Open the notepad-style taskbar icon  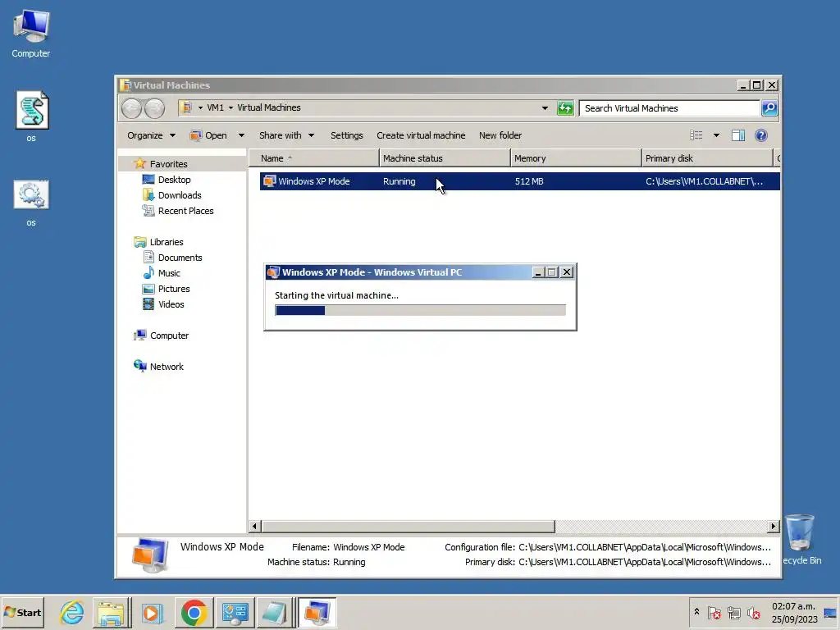274,612
